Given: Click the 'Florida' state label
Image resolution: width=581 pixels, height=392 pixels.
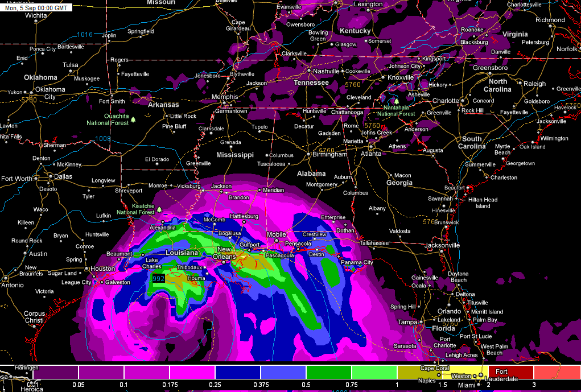Looking at the screenshot, I should tap(443, 328).
